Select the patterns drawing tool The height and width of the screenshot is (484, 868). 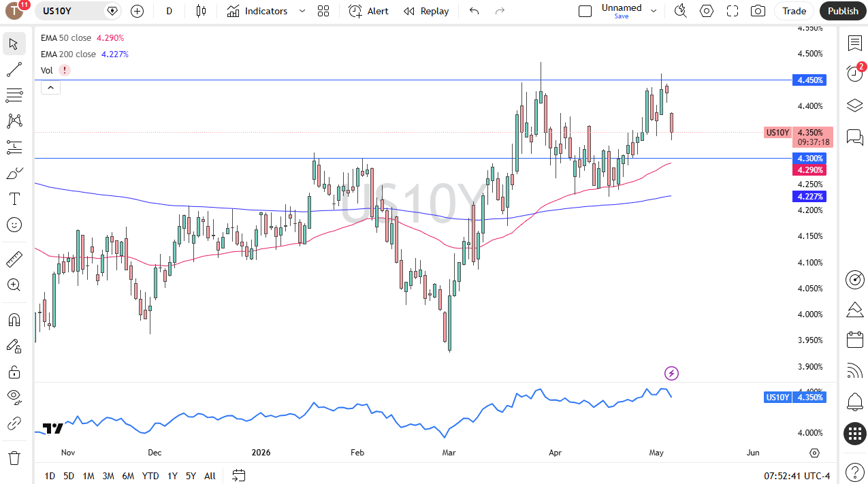coord(14,121)
